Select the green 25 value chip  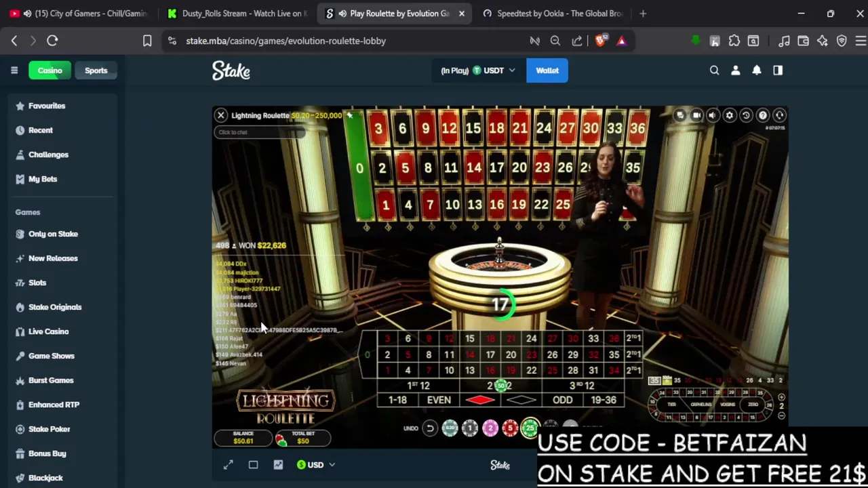[x=530, y=428]
